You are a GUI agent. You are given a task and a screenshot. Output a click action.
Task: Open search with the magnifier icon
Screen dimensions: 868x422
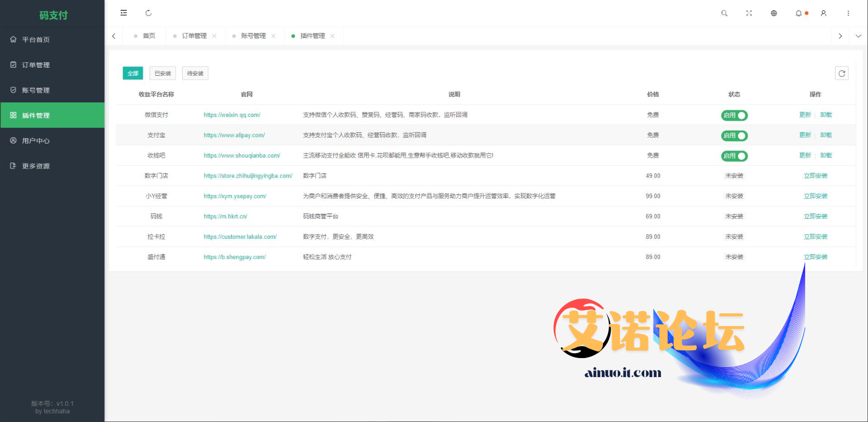pyautogui.click(x=724, y=13)
